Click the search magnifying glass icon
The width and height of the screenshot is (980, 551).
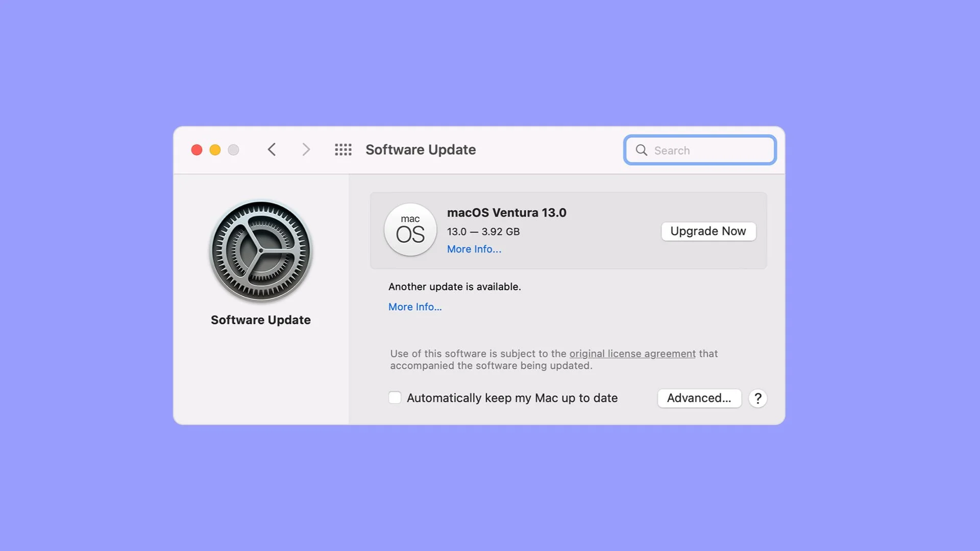[x=641, y=150]
